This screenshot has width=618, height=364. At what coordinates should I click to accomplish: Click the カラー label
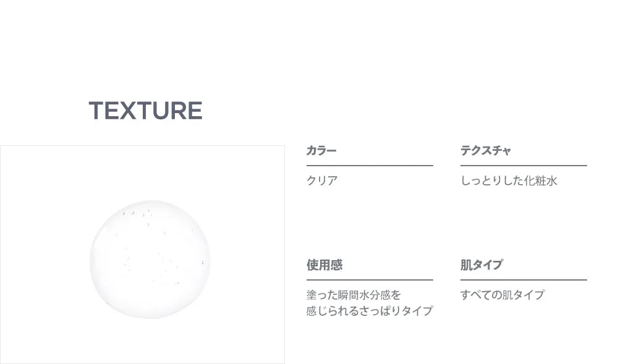pos(321,151)
